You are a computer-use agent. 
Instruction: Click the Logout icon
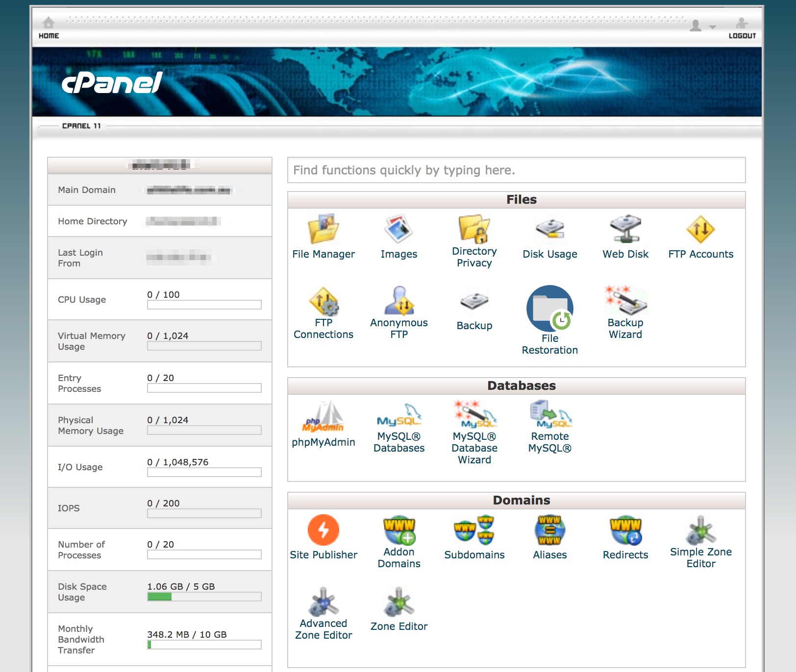(x=742, y=23)
